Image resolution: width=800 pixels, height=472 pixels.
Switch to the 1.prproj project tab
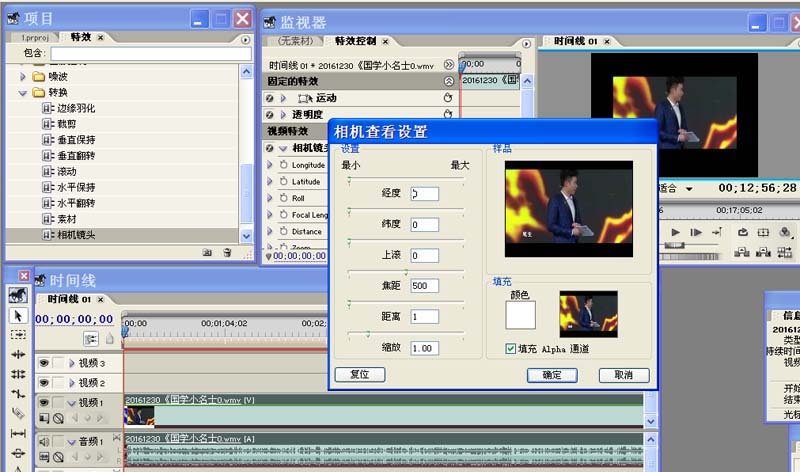35,37
